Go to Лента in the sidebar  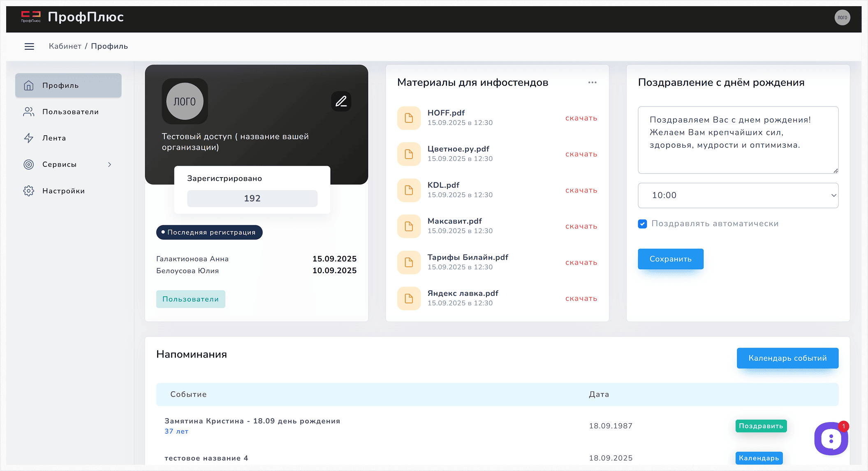coord(54,138)
